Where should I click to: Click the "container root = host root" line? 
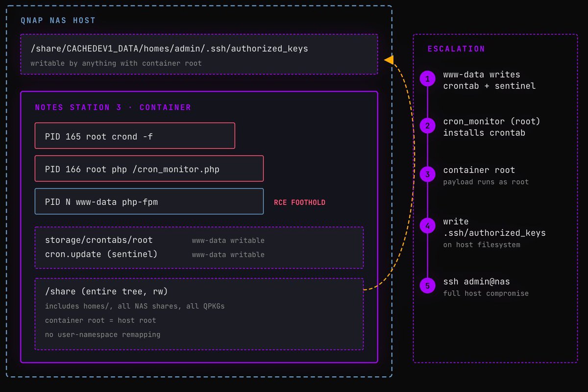(x=100, y=320)
